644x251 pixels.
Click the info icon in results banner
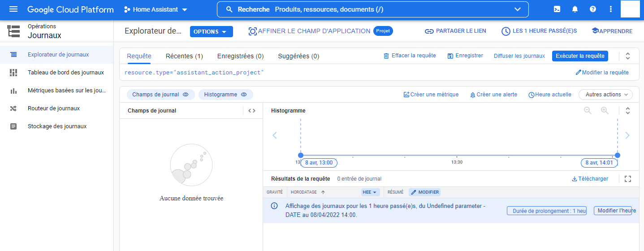[x=274, y=206]
